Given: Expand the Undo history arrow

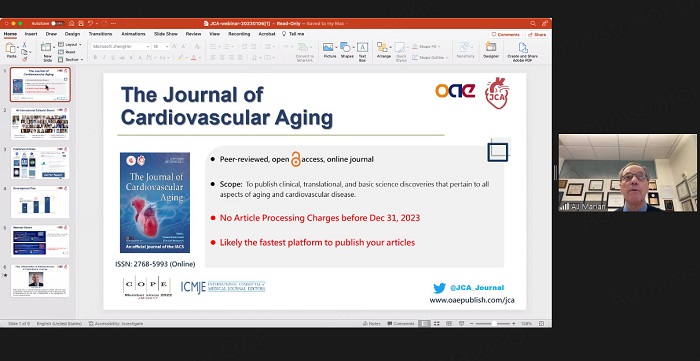Looking at the screenshot, I should (97, 23).
